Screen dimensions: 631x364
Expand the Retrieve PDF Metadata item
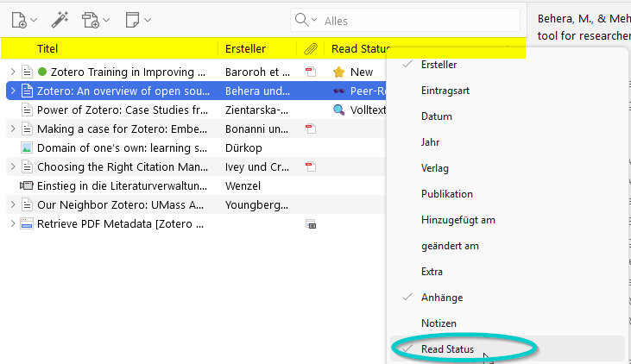pyautogui.click(x=13, y=223)
